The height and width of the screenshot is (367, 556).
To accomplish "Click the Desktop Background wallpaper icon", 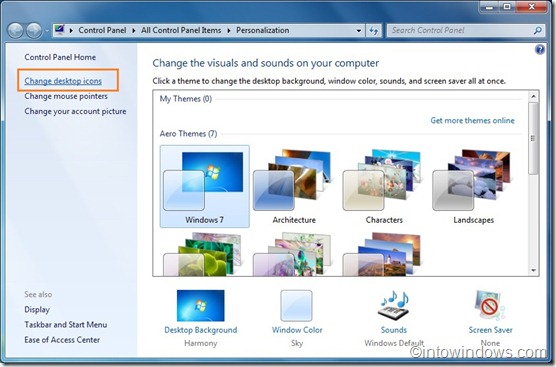I will point(200,306).
